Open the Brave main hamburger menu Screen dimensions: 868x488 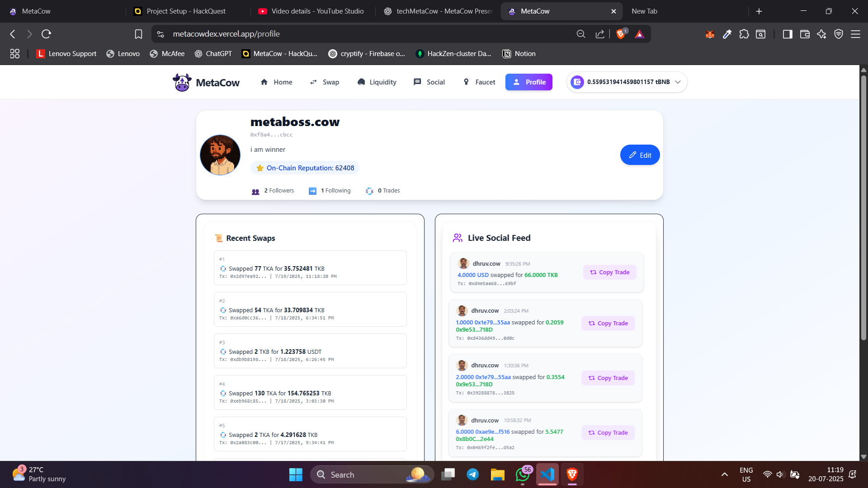coord(855,34)
